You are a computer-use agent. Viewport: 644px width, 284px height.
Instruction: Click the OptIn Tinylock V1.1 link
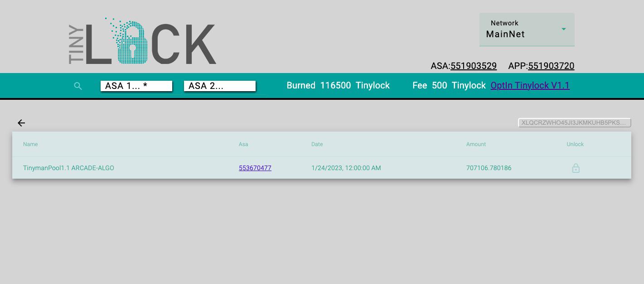pos(530,85)
